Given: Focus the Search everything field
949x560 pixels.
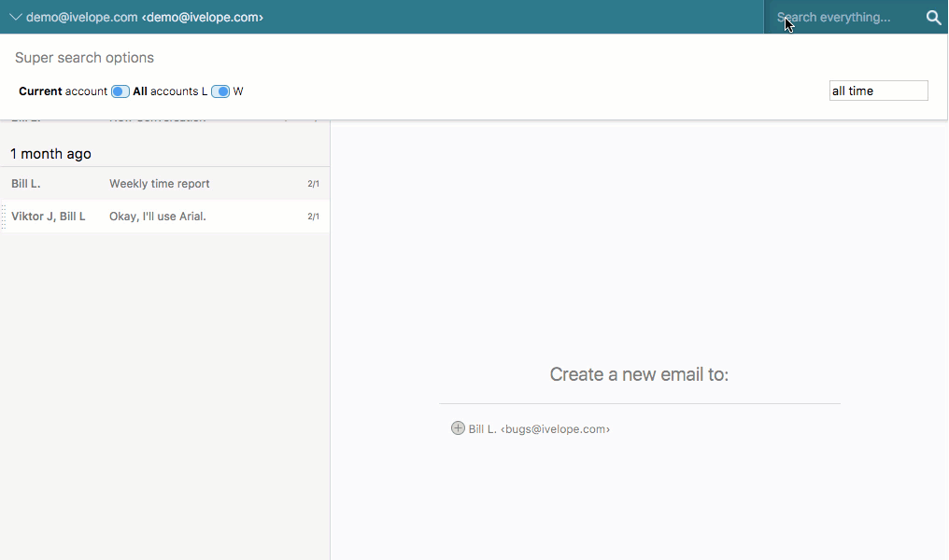Looking at the screenshot, I should coord(845,18).
